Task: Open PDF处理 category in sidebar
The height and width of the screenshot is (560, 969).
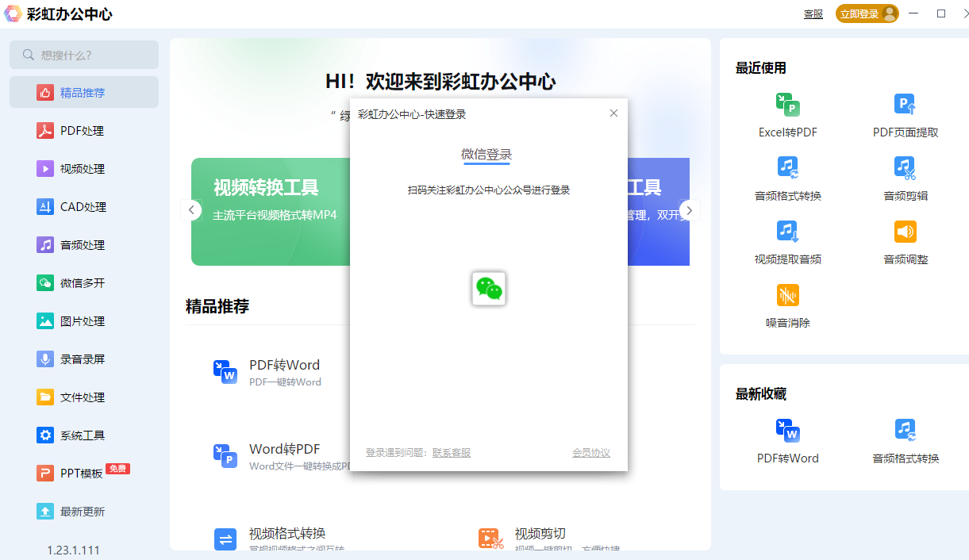Action: click(83, 130)
